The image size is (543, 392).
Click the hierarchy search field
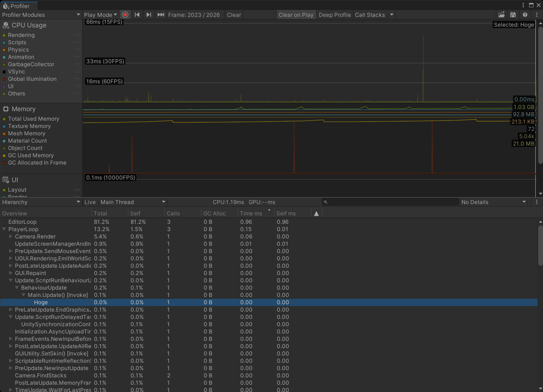(390, 202)
